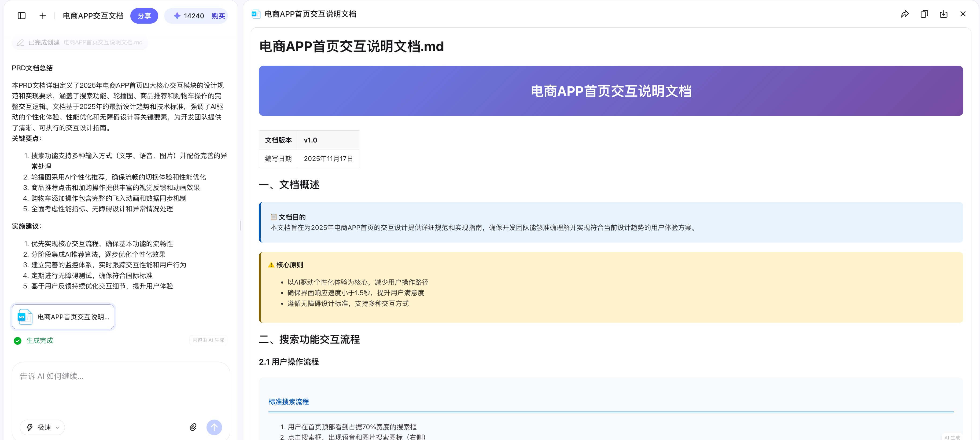Viewport: 980px width, 440px height.
Task: Start a new chat with the plus icon
Action: pyautogui.click(x=42, y=16)
